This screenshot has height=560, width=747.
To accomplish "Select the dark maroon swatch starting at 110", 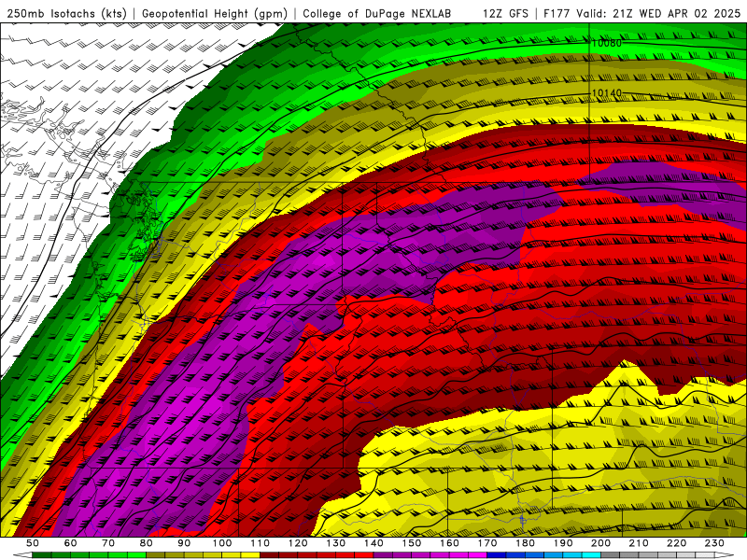I will [x=269, y=554].
